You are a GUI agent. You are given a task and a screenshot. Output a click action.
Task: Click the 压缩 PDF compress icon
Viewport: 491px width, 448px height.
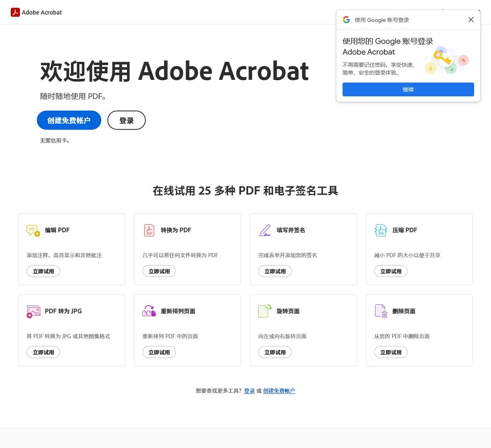(x=381, y=230)
